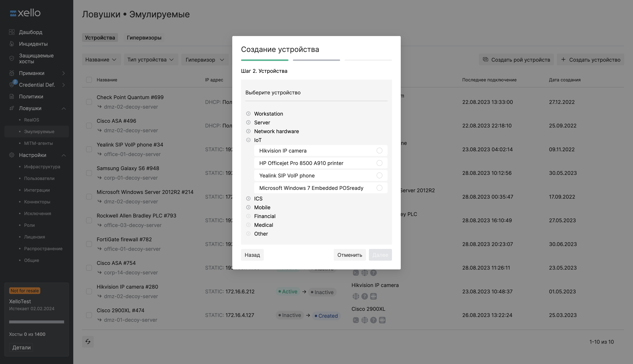Viewport: 633px width, 364px height.
Task: Click the Инциденты flame icon
Action: (12, 44)
